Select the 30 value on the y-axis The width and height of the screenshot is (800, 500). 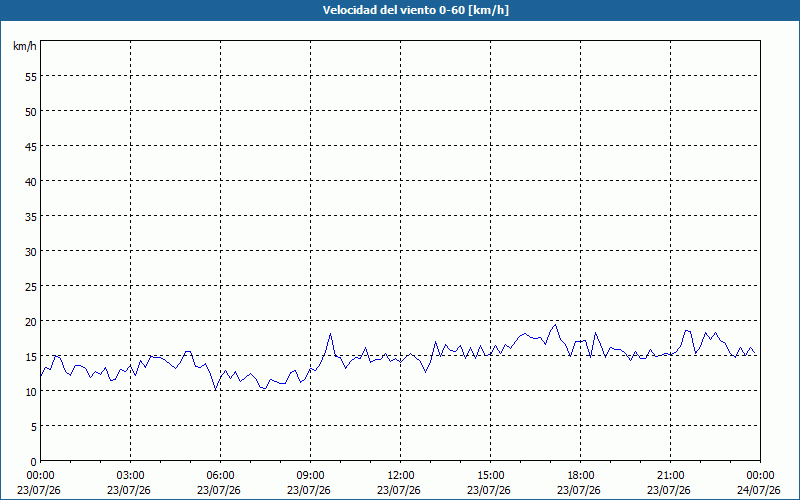[x=31, y=252]
